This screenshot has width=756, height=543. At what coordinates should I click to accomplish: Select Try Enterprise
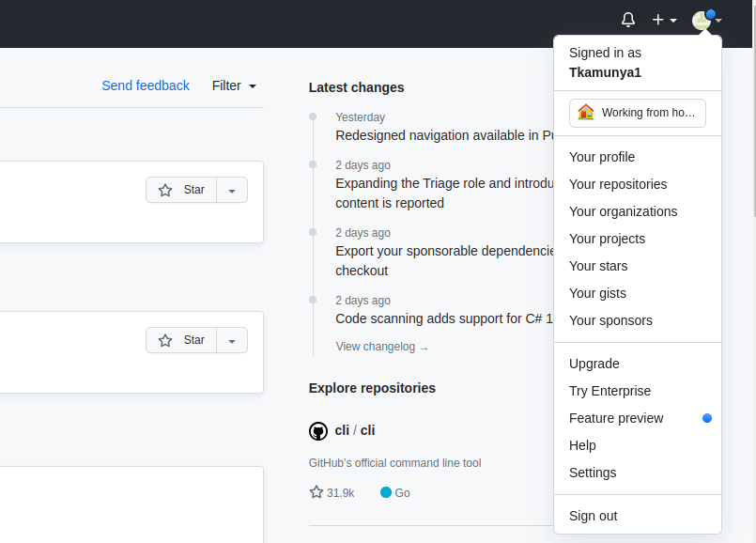[638, 391]
